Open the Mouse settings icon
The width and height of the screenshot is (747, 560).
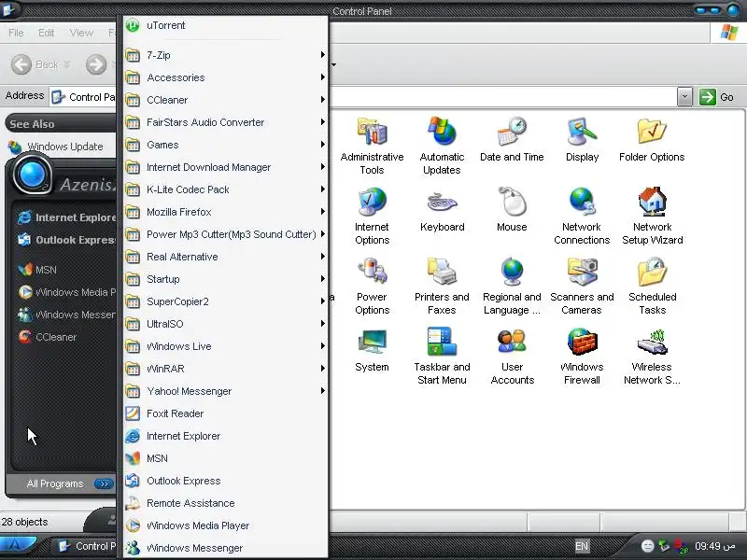pos(512,209)
